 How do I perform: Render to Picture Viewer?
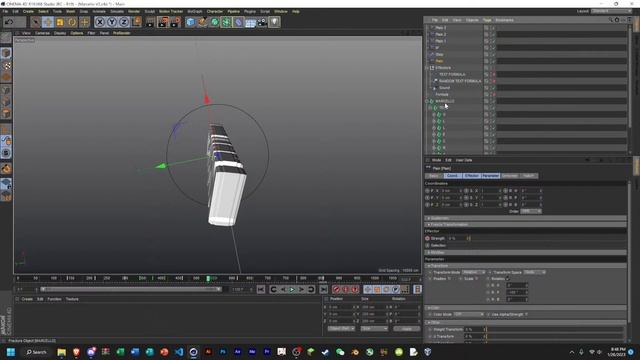[x=163, y=22]
